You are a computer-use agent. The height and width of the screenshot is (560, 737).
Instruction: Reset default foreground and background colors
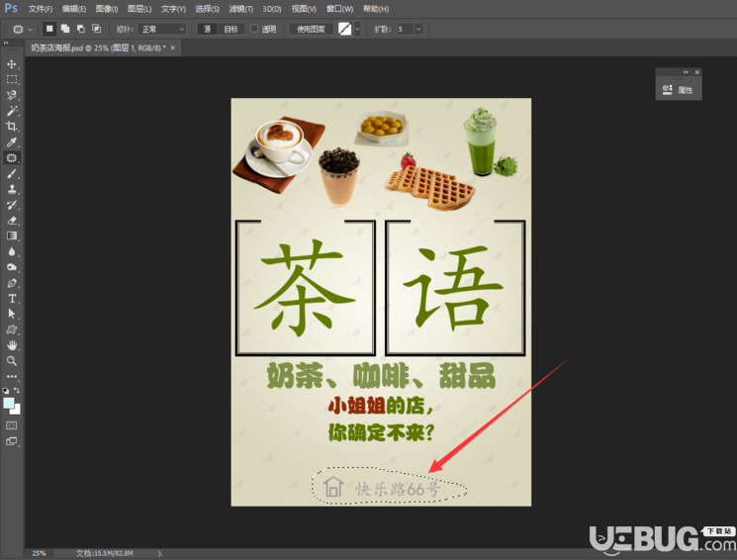pos(6,390)
